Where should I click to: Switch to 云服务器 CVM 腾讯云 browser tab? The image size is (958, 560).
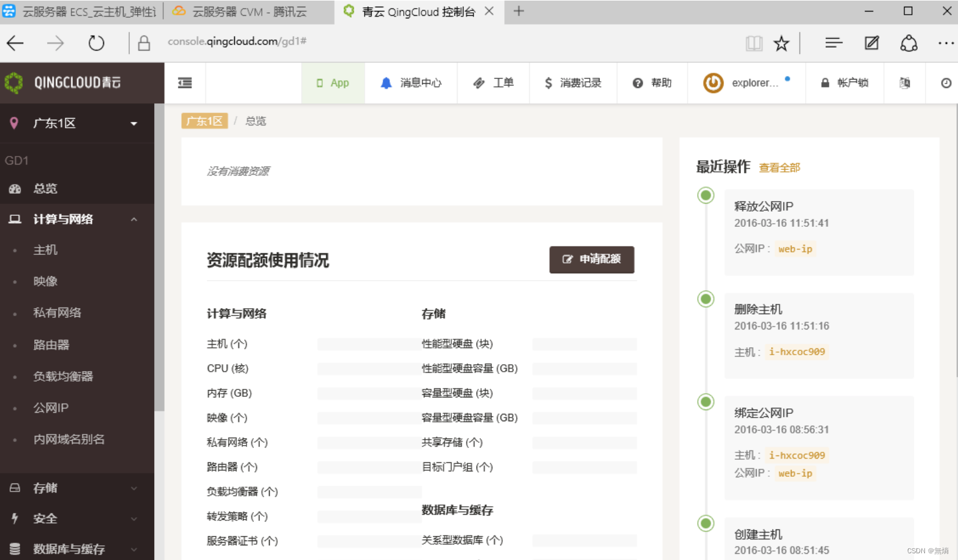248,12
